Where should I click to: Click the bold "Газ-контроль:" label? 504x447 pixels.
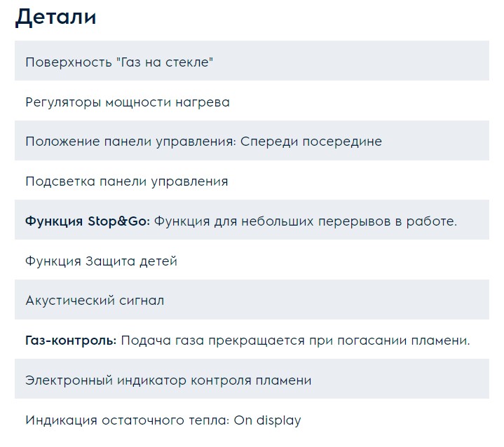[71, 341]
